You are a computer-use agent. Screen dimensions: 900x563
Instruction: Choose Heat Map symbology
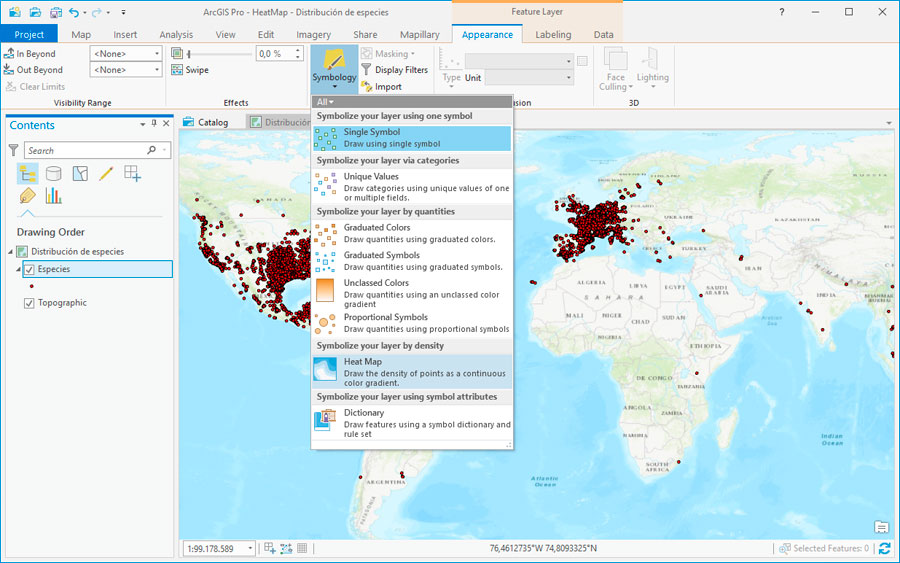click(x=412, y=372)
